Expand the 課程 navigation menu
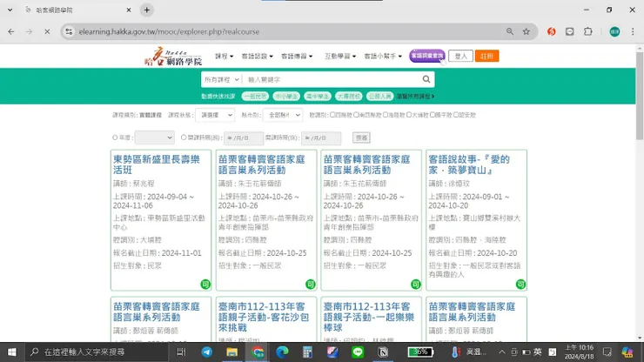The height and width of the screenshot is (362, 644). coord(224,56)
